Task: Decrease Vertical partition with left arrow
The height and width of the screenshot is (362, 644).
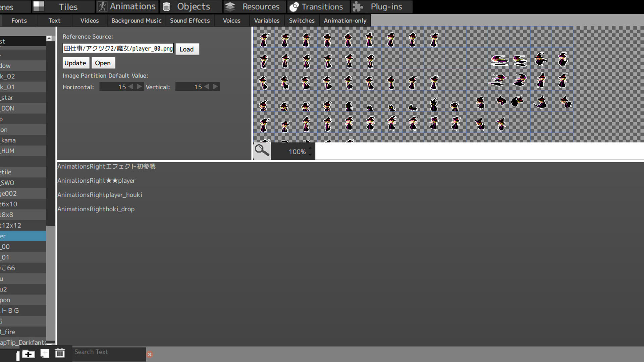Action: coord(207,86)
